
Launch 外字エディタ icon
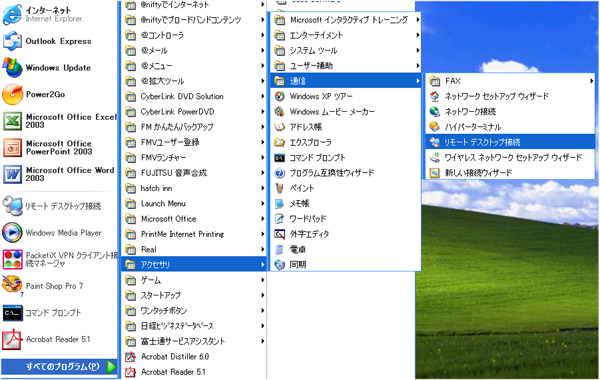[280, 234]
